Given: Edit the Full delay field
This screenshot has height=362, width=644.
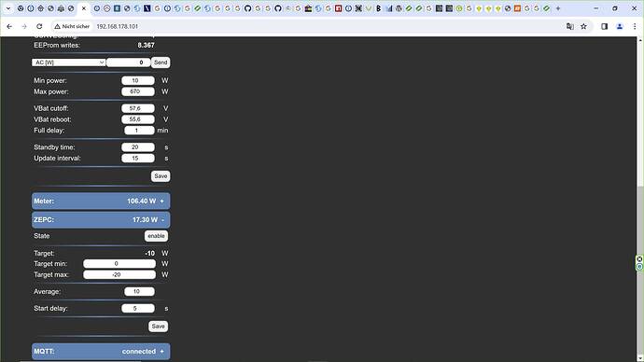Looking at the screenshot, I should (x=139, y=131).
